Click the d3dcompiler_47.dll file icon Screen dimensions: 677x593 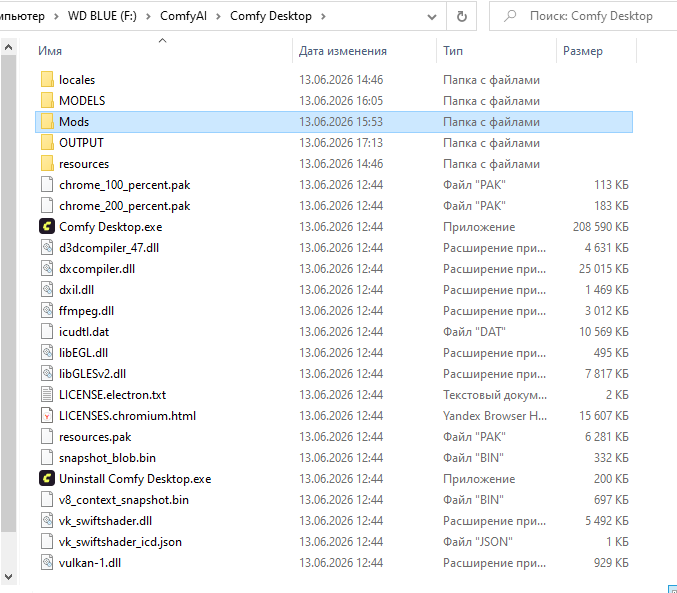tap(47, 247)
